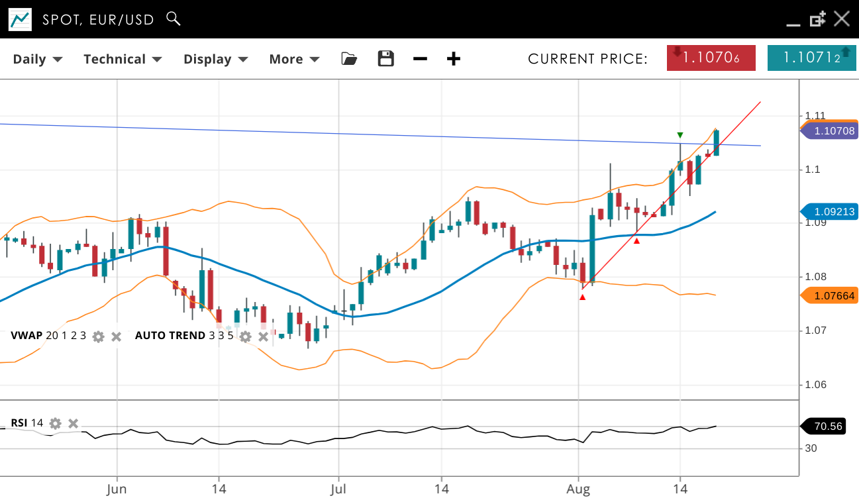The width and height of the screenshot is (859, 504).
Task: Remove the RSI indicator
Action: (74, 423)
